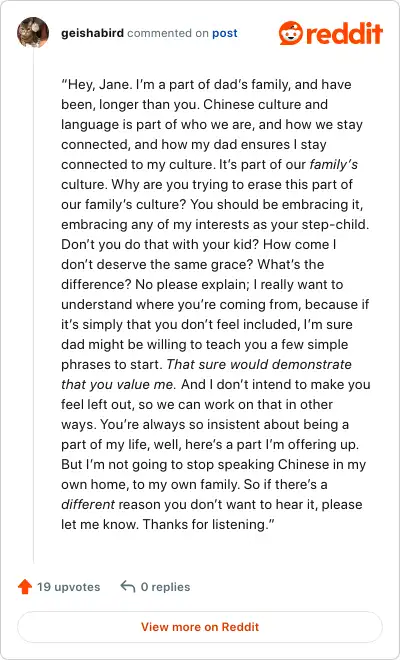Screen dimensions: 400x660
Task: Click the Reddit Snoo mascot logo
Action: (x=291, y=32)
